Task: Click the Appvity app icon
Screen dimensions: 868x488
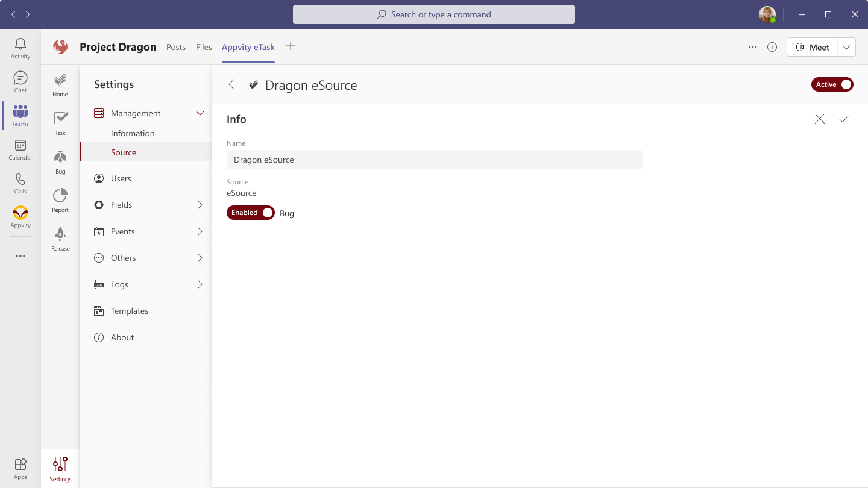Action: tap(20, 216)
